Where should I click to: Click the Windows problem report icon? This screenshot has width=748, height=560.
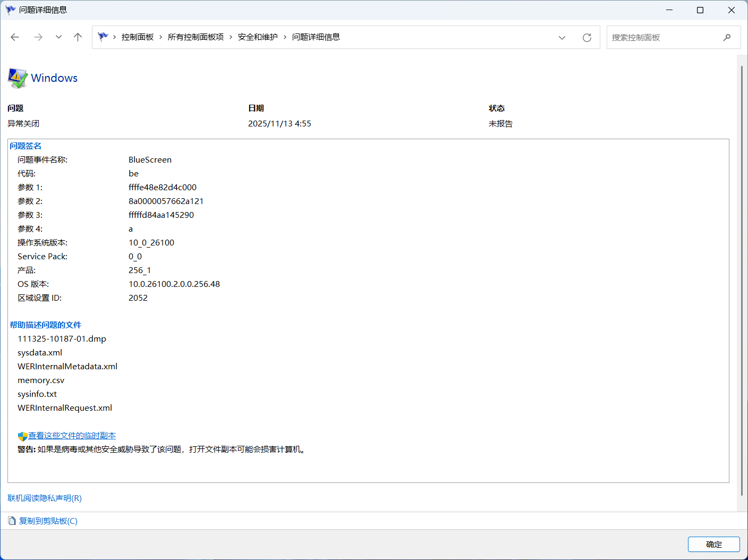point(18,78)
